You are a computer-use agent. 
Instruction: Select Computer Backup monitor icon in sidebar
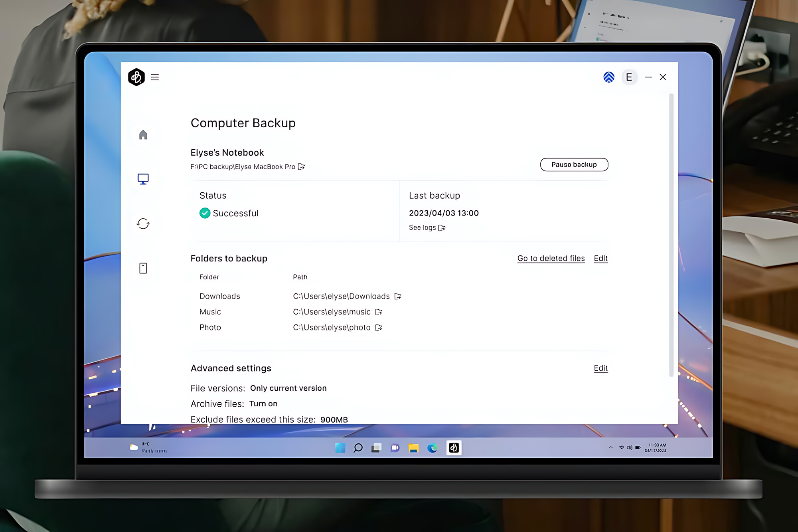pyautogui.click(x=143, y=179)
